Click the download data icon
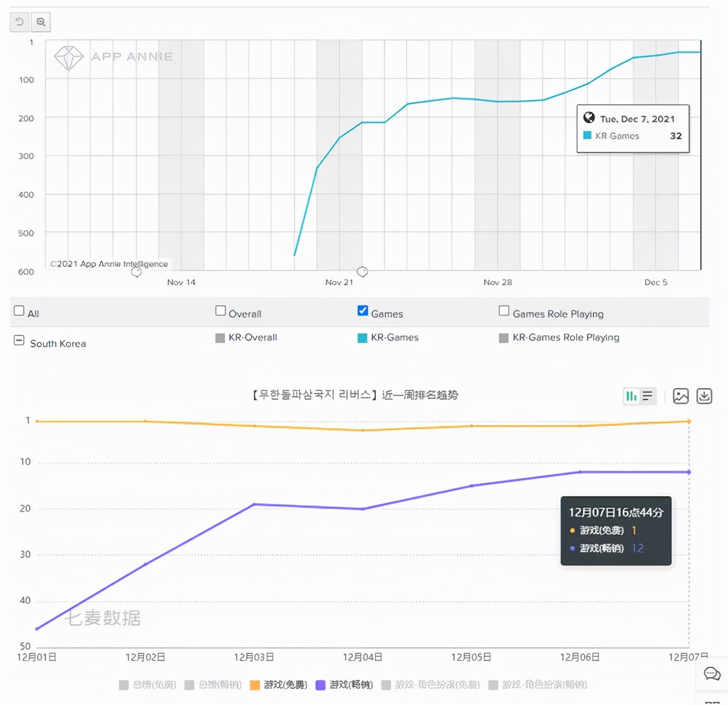This screenshot has width=728, height=705. pos(704,396)
